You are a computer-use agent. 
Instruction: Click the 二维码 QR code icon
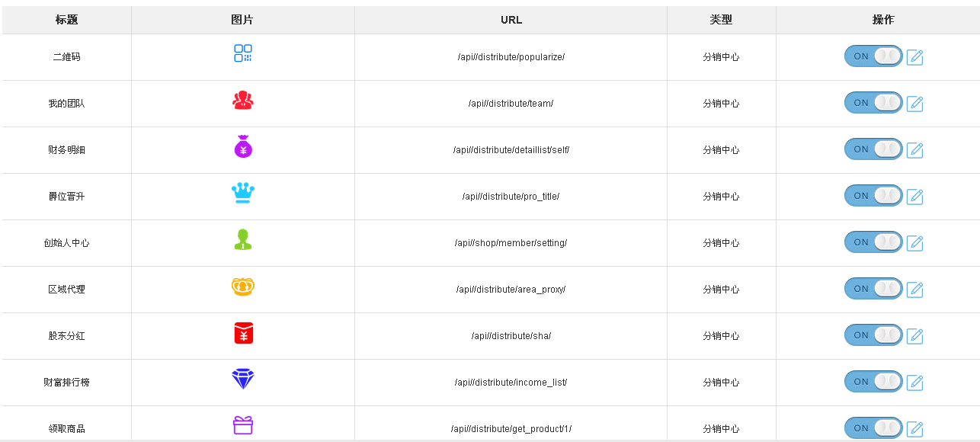click(243, 53)
